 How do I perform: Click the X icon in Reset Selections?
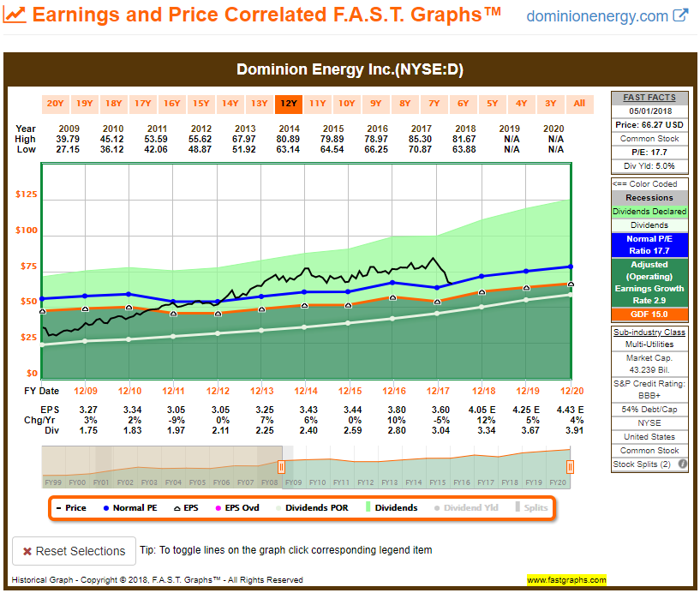(x=27, y=552)
